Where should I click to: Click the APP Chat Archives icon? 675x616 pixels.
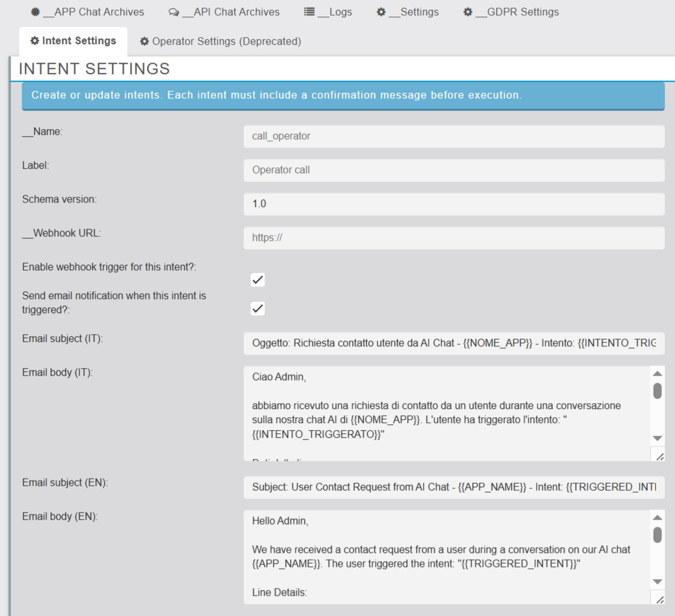(x=36, y=12)
